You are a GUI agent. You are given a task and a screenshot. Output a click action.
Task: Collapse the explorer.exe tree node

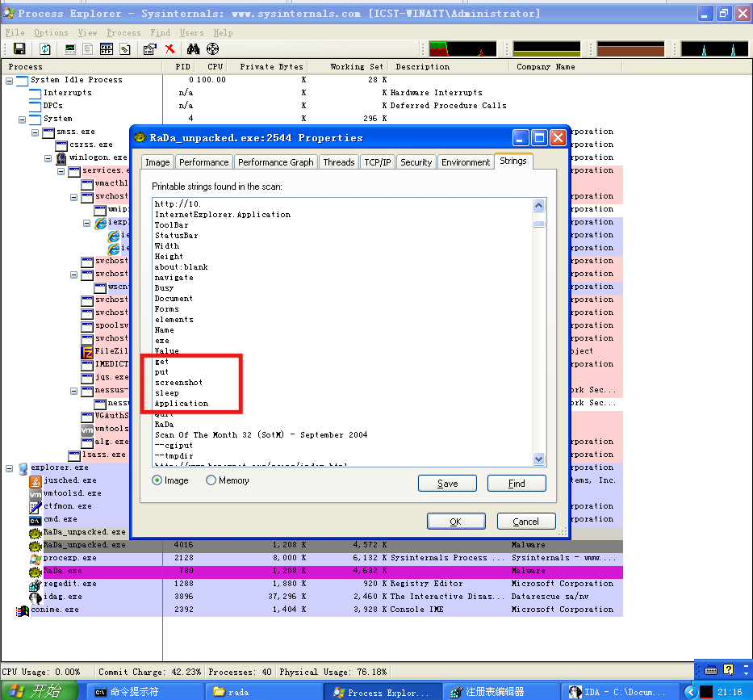(9, 468)
